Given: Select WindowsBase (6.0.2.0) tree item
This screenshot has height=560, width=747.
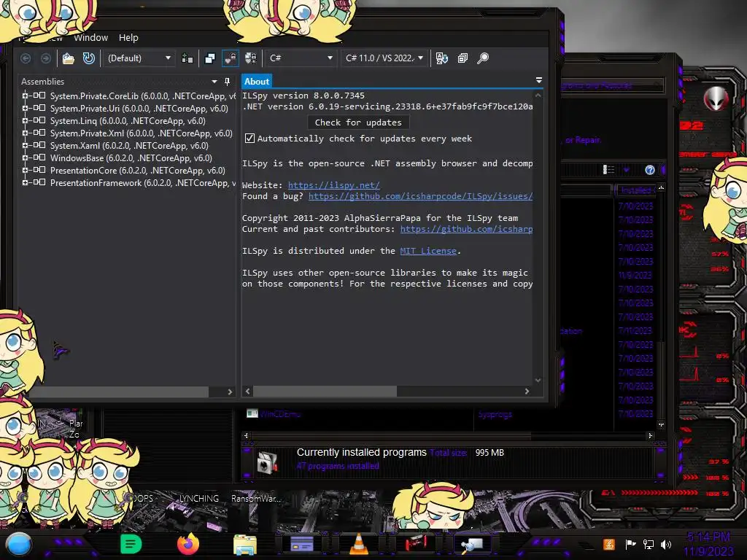Looking at the screenshot, I should [131, 158].
